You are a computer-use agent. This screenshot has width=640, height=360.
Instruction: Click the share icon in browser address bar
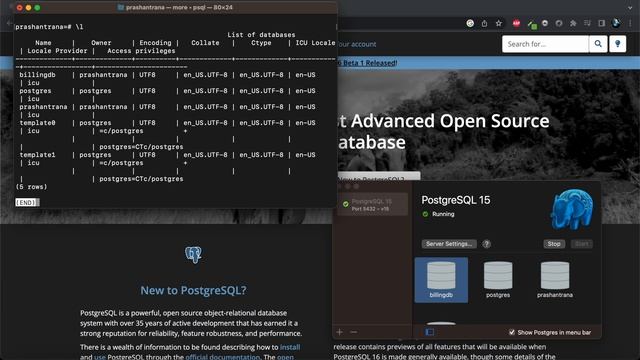[x=484, y=23]
